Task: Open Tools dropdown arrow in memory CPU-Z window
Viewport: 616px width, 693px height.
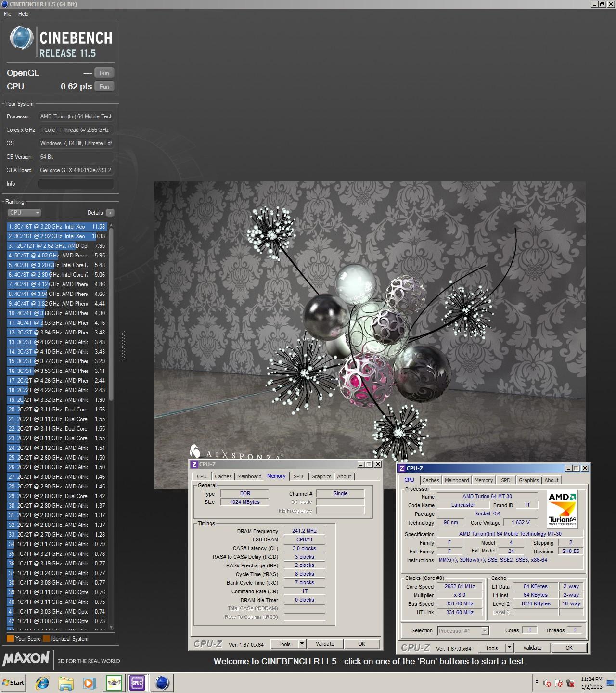Action: [x=302, y=644]
